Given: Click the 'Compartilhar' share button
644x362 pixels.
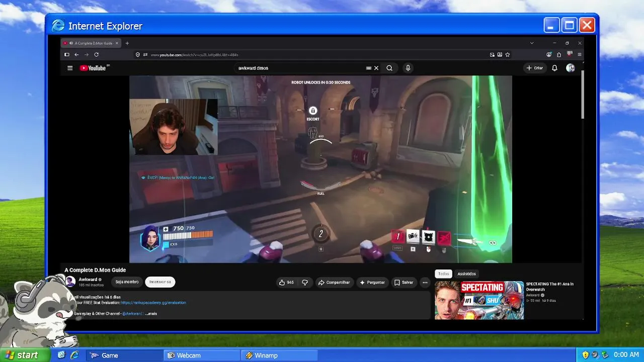Looking at the screenshot, I should point(334,283).
